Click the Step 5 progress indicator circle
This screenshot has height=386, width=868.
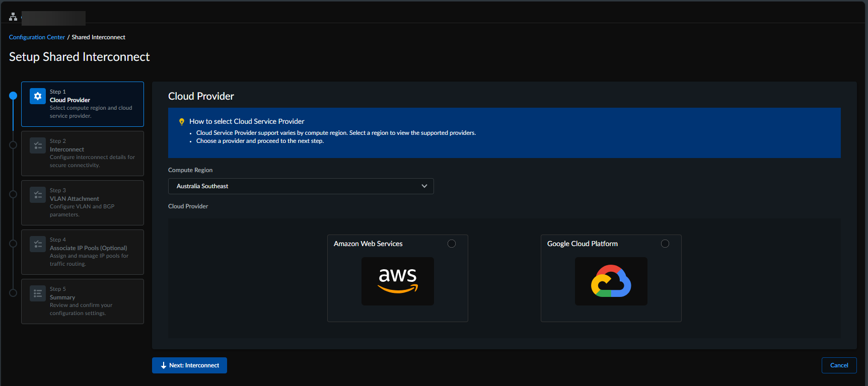tap(13, 293)
